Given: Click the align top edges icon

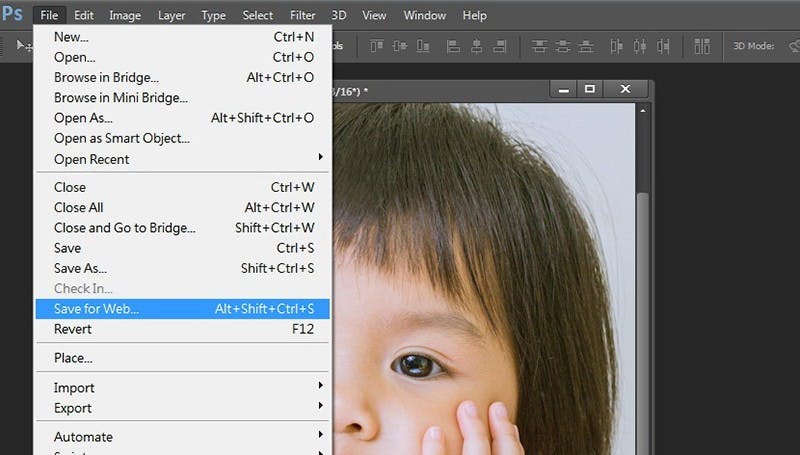Looking at the screenshot, I should click(377, 46).
